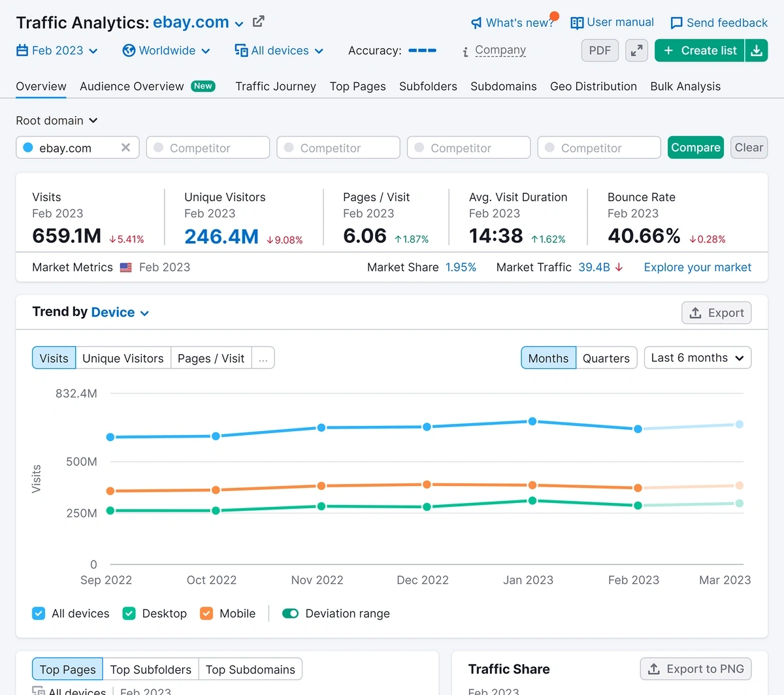Switch to the Overview tab
The height and width of the screenshot is (695, 784).
coord(41,86)
